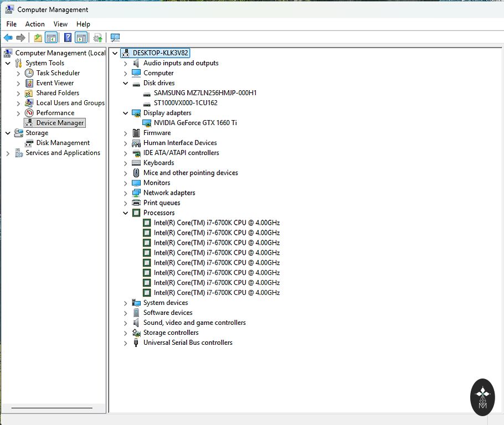Open the Action menu
504x425 pixels.
click(35, 24)
